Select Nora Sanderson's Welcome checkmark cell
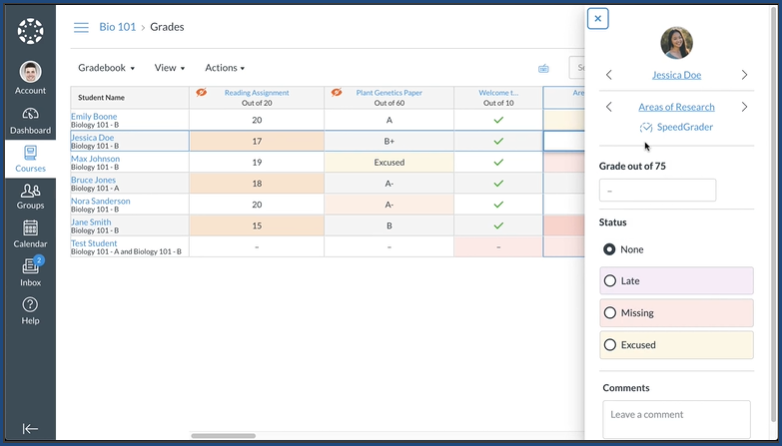 [x=498, y=205]
